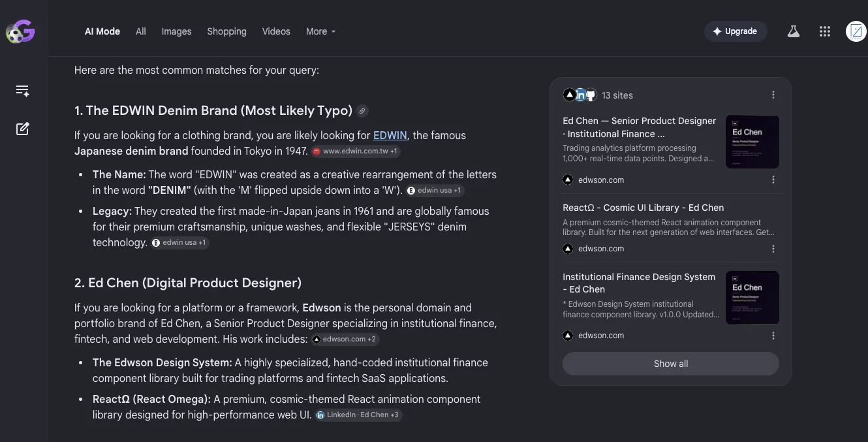Open edwin usa +1 chip after JERSEYS technology

pyautogui.click(x=179, y=242)
